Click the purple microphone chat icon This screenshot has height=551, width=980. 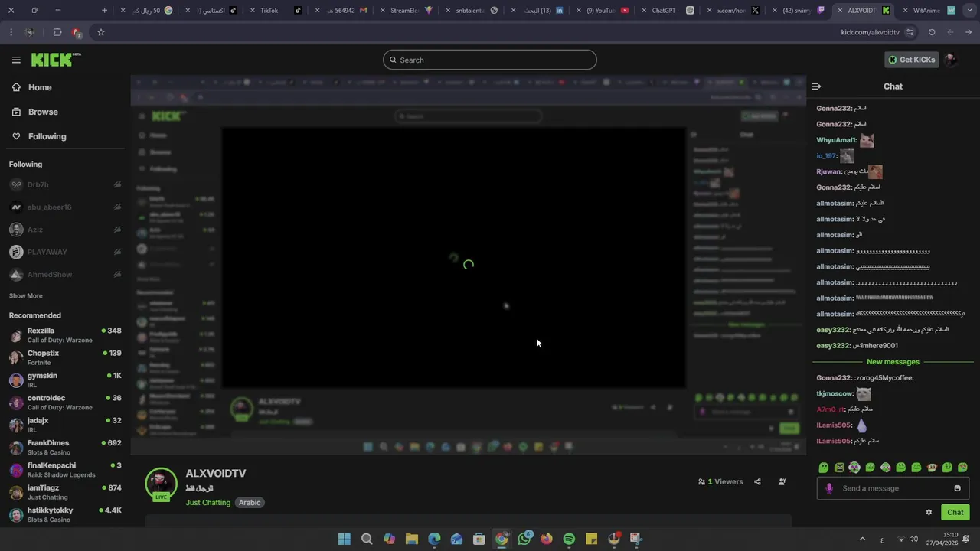[x=829, y=488]
